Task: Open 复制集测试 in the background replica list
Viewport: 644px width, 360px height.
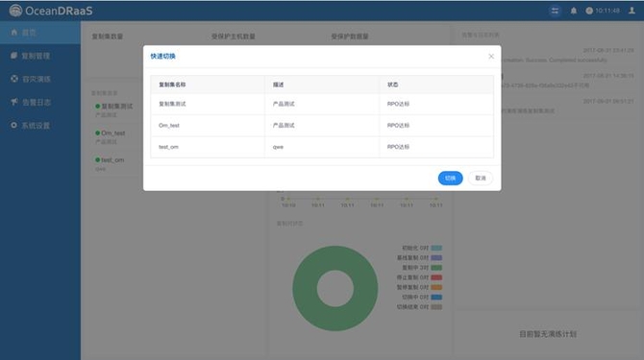Action: (117, 107)
